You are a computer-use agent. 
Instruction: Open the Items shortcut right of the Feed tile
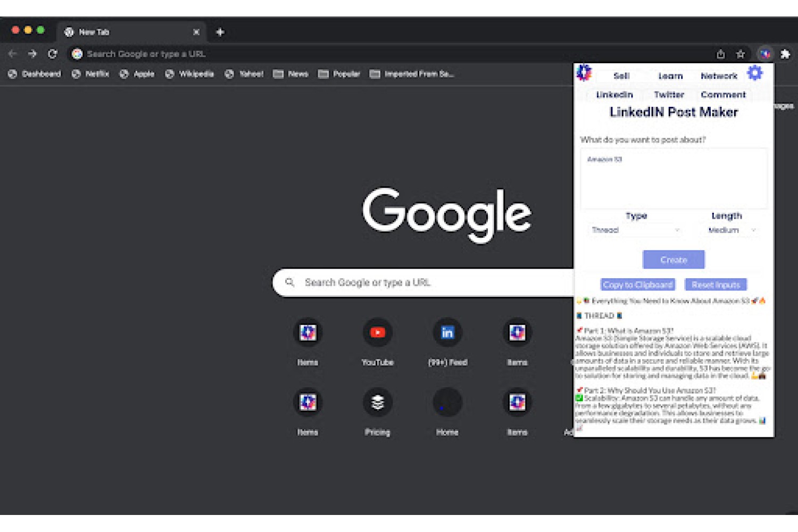tap(517, 332)
